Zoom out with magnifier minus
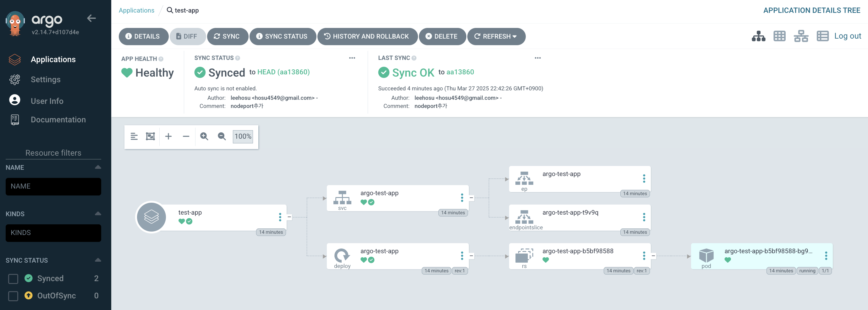 click(222, 136)
